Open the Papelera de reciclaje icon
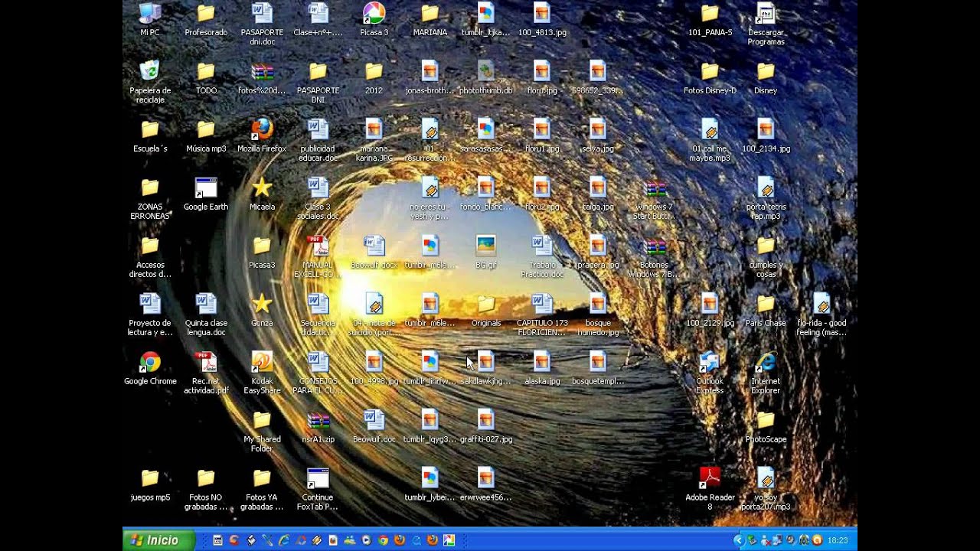Image resolution: width=980 pixels, height=551 pixels. [x=150, y=72]
